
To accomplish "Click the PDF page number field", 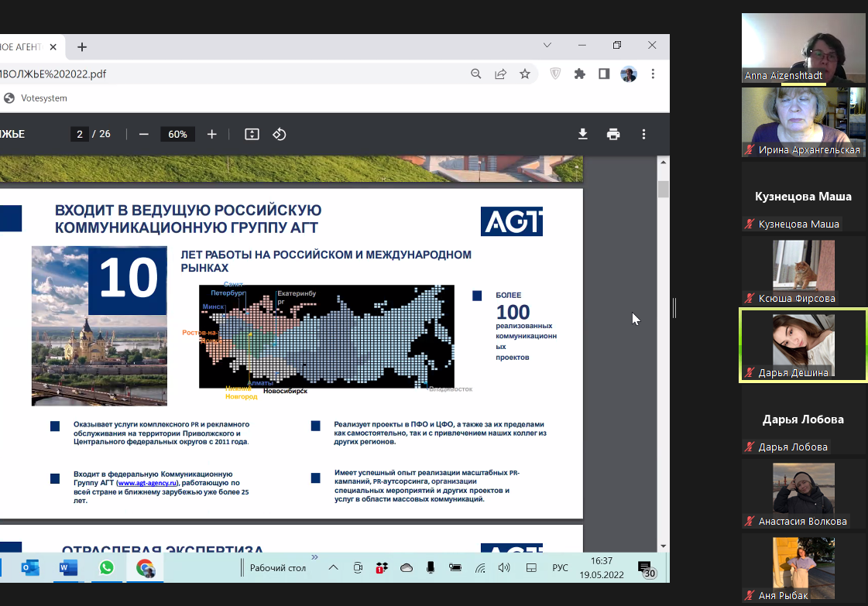I will pyautogui.click(x=80, y=134).
